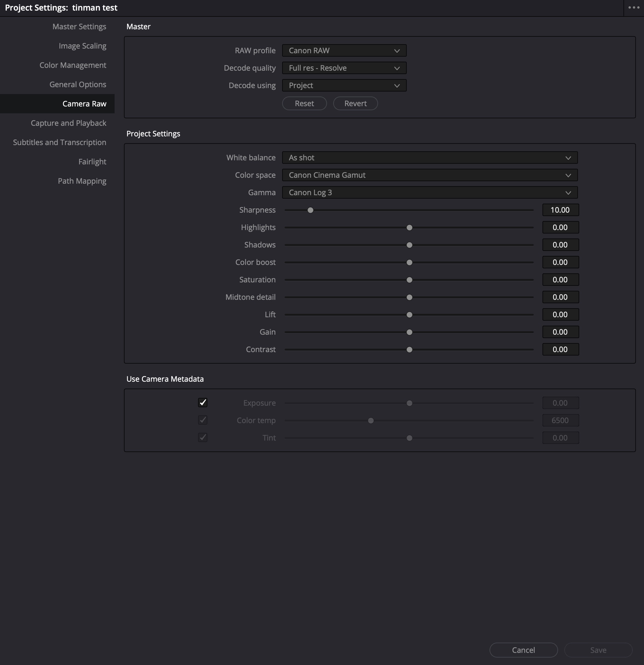The width and height of the screenshot is (644, 665).
Task: Open the RAW profile dropdown
Action: point(344,50)
